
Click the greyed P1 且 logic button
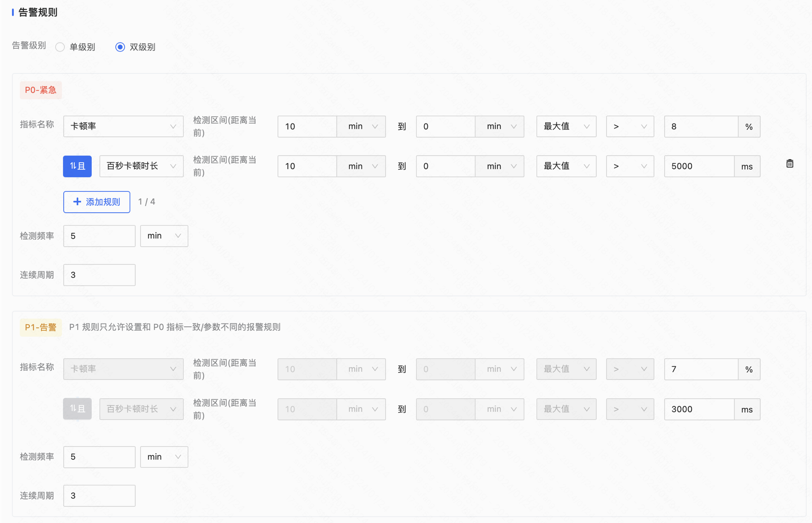[x=77, y=409]
